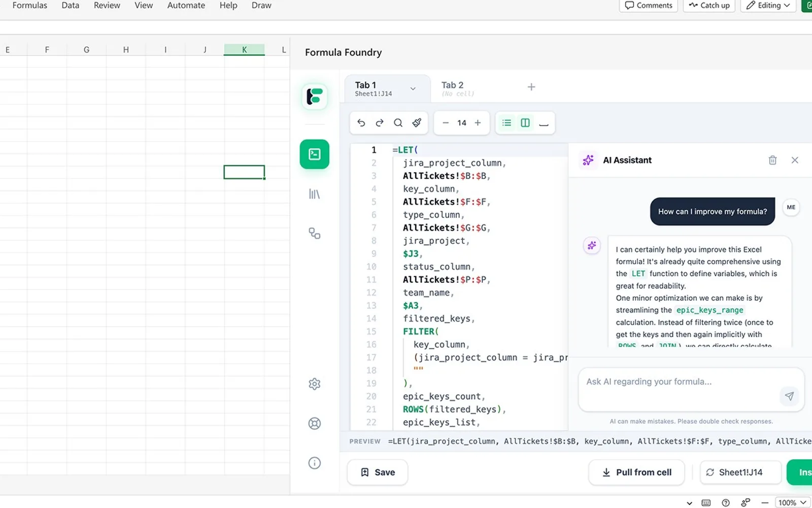Viewport: 812px width, 508px height.
Task: Toggle minimized bottom bar layout
Action: [544, 123]
